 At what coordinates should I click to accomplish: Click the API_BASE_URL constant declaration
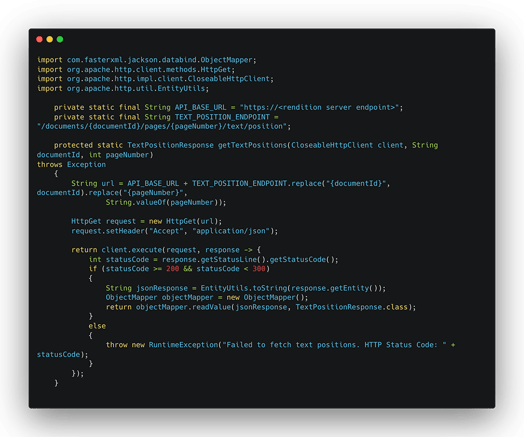pos(229,107)
